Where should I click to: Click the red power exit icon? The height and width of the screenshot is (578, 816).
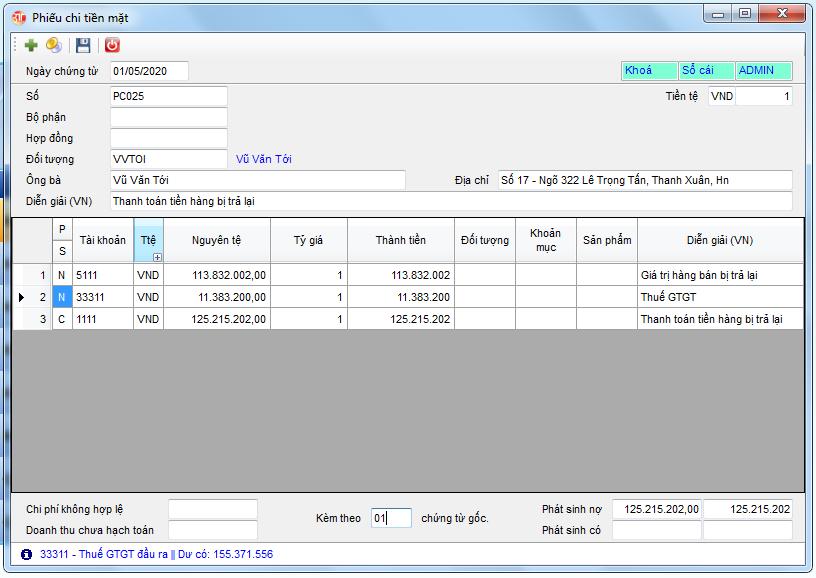[112, 45]
